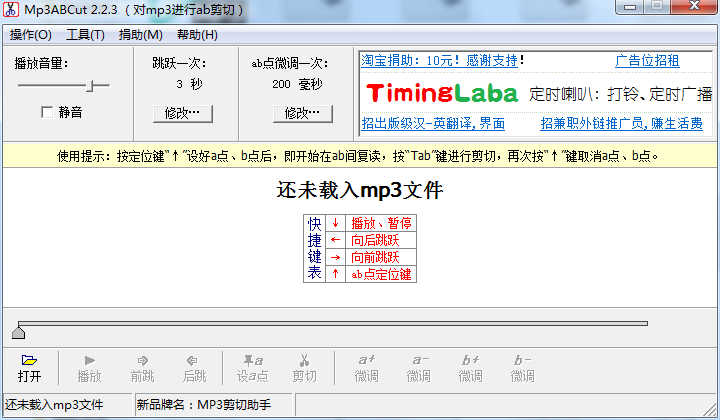Toggle the 静音 mute checkbox
Image resolution: width=720 pixels, height=420 pixels.
pyautogui.click(x=47, y=112)
